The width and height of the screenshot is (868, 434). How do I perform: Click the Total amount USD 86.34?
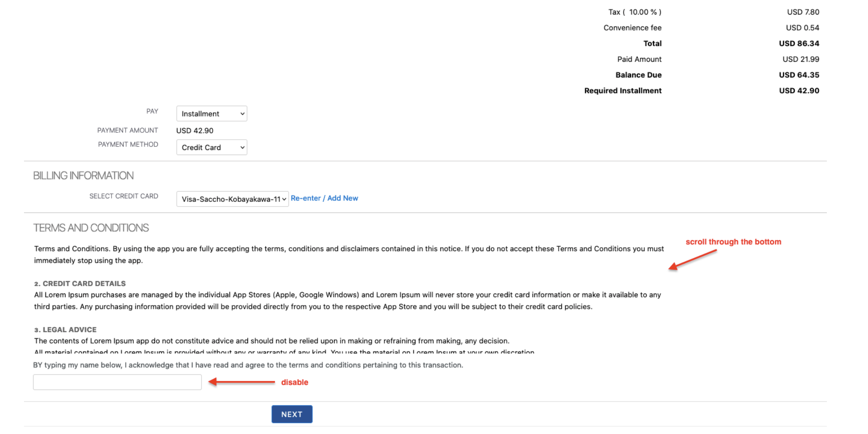pyautogui.click(x=799, y=43)
